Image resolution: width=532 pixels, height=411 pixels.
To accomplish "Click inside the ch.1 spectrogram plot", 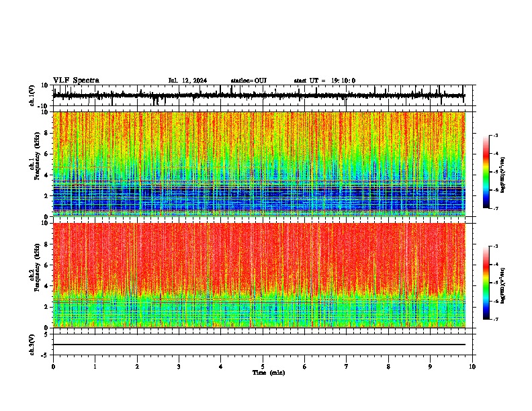I will 259,164.
